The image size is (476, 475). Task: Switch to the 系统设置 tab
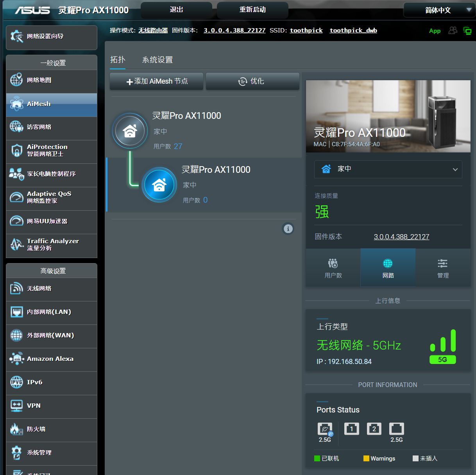click(x=157, y=59)
